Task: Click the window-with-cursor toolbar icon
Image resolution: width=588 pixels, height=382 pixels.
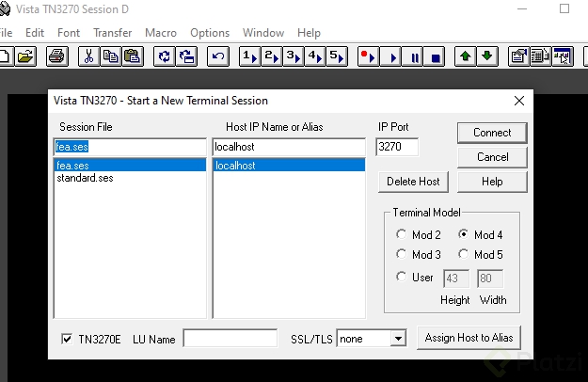Action: [563, 56]
